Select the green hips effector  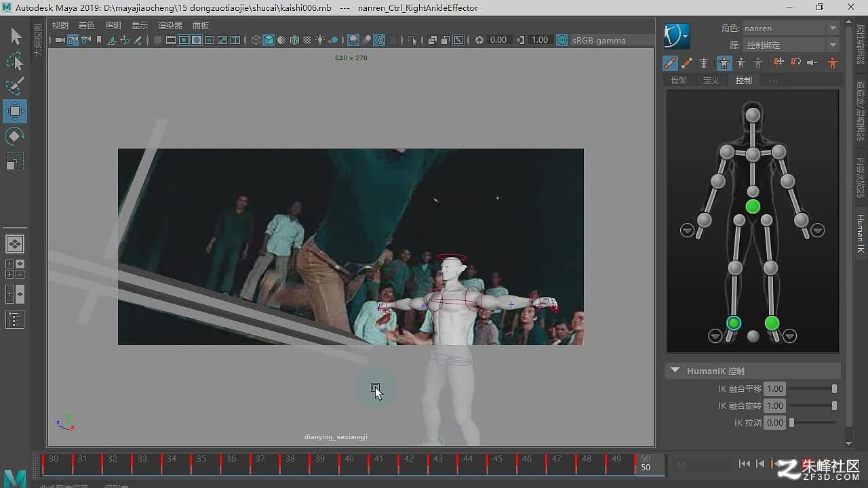point(753,206)
